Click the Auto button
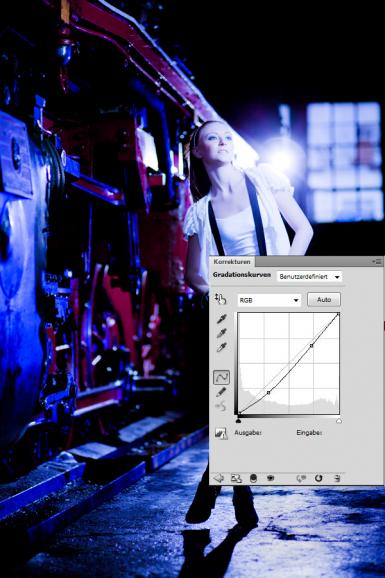Viewport: 385px width, 578px height. click(x=324, y=300)
